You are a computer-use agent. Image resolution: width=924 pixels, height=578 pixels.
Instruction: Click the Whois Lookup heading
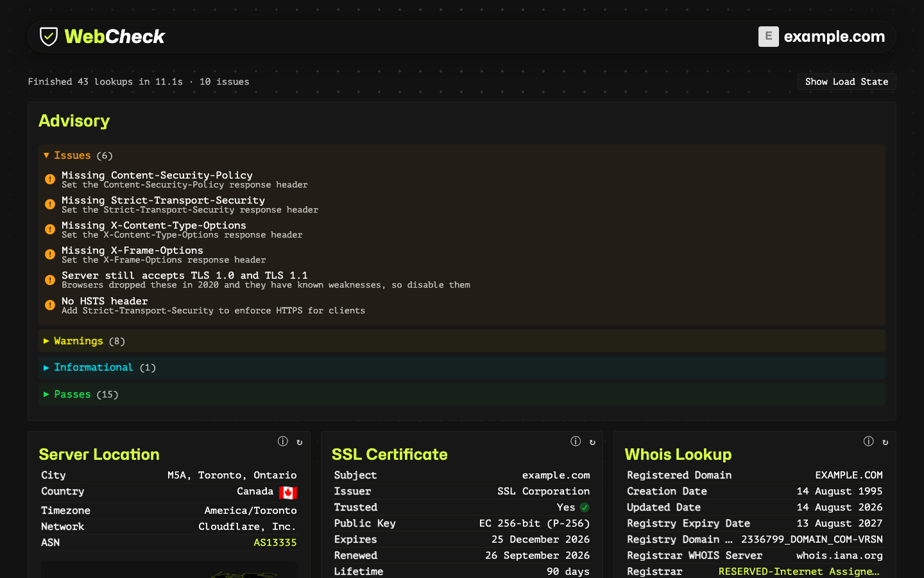(678, 454)
